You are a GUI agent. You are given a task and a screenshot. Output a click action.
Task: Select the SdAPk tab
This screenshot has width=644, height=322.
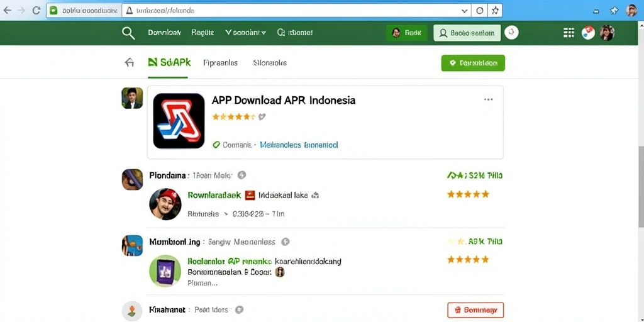pyautogui.click(x=169, y=63)
